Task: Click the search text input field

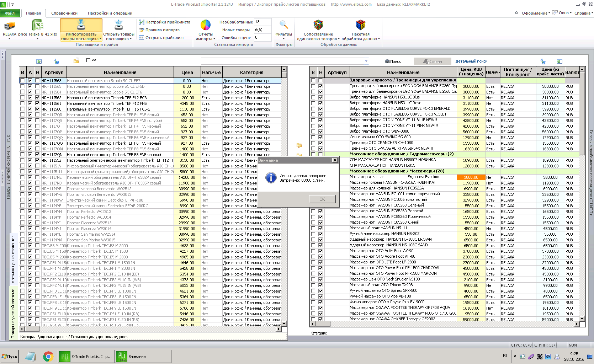Action: point(282,61)
